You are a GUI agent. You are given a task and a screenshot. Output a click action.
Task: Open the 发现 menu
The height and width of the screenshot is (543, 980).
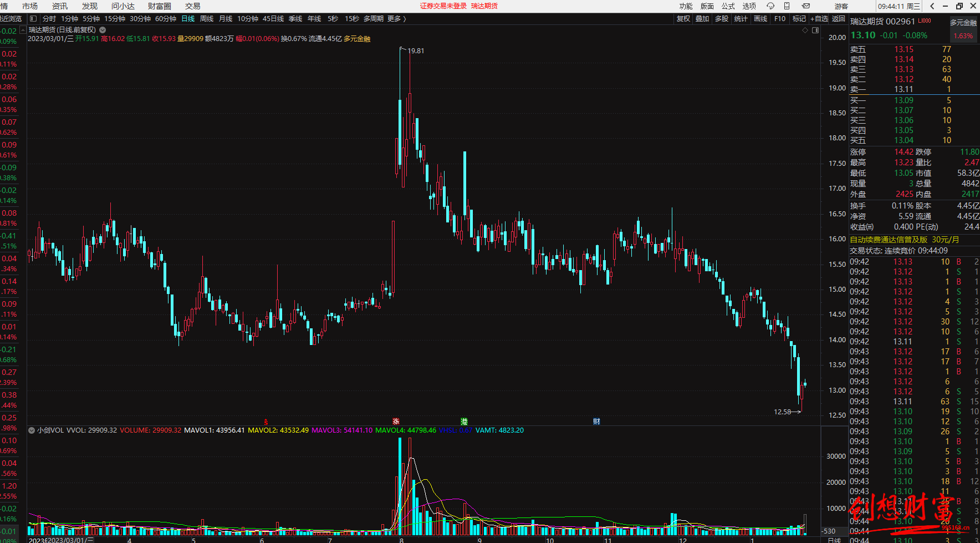90,6
